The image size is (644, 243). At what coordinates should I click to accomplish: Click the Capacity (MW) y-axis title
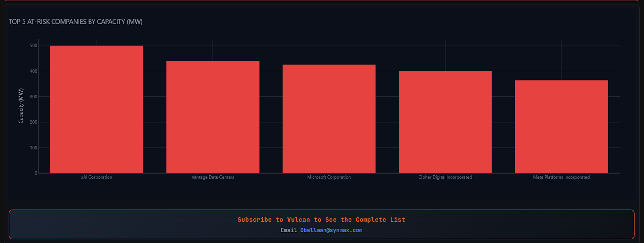tap(21, 106)
